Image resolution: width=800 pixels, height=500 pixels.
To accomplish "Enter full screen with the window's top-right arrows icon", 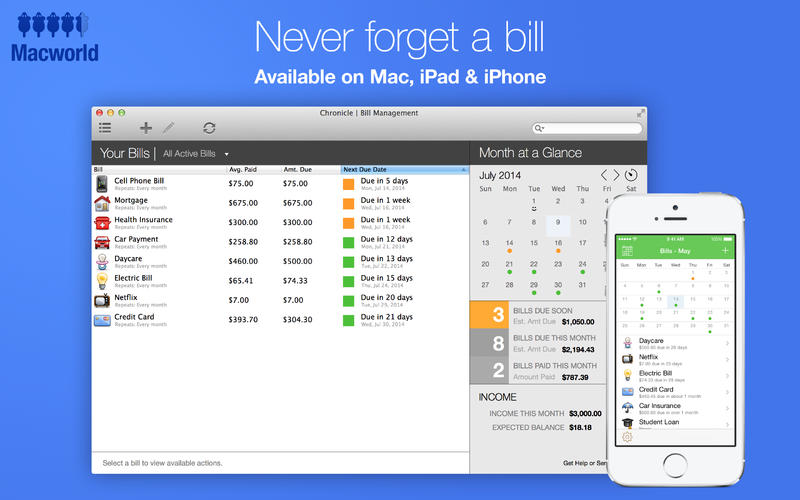I will pos(640,113).
